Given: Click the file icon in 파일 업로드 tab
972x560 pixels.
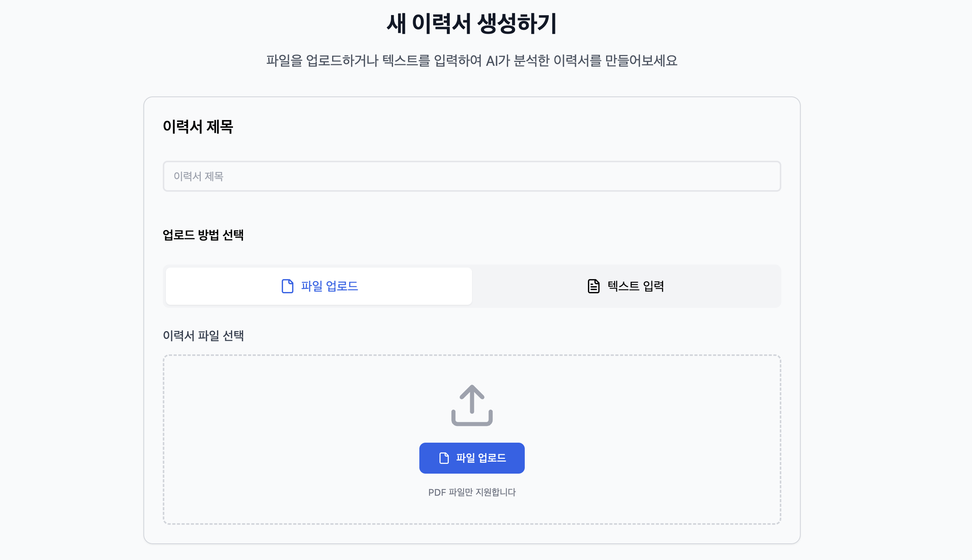Looking at the screenshot, I should pyautogui.click(x=287, y=286).
